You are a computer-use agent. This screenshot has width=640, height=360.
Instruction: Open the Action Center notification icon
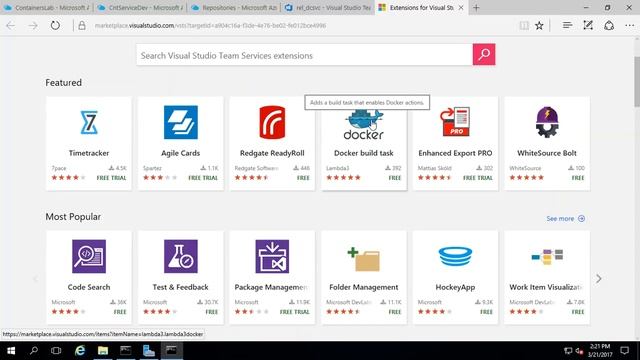624,351
